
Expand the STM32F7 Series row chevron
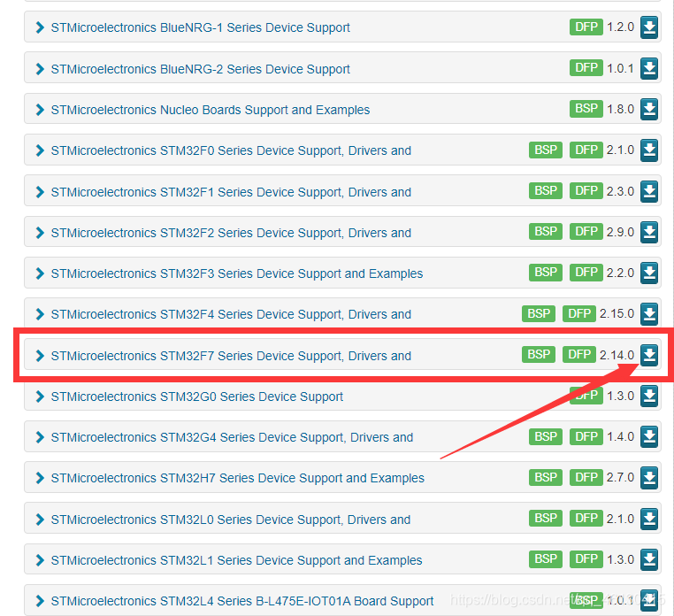(40, 356)
